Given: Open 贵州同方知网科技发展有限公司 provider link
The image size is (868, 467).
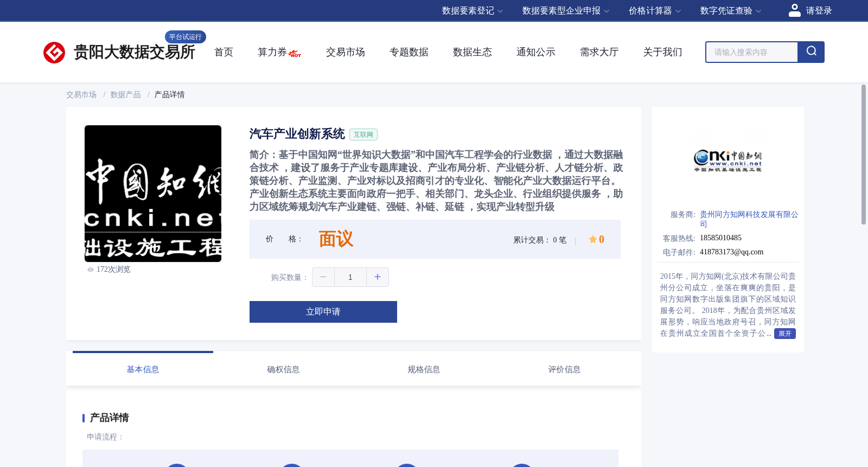Looking at the screenshot, I should (x=749, y=219).
